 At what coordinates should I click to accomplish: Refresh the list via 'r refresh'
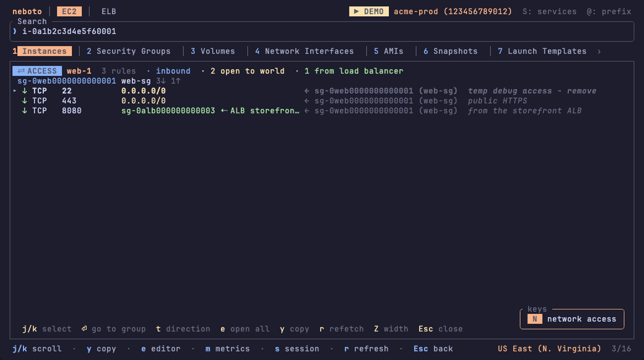(366, 349)
